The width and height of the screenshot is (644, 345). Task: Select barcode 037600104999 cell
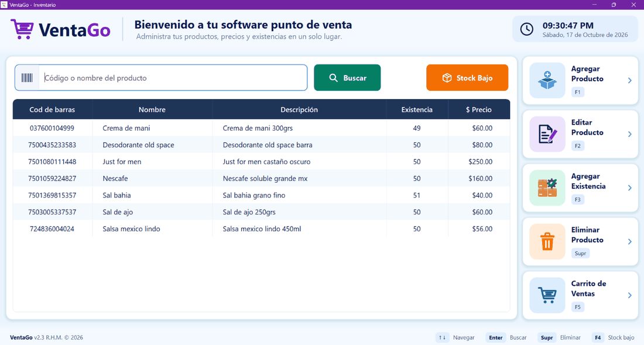tap(52, 128)
